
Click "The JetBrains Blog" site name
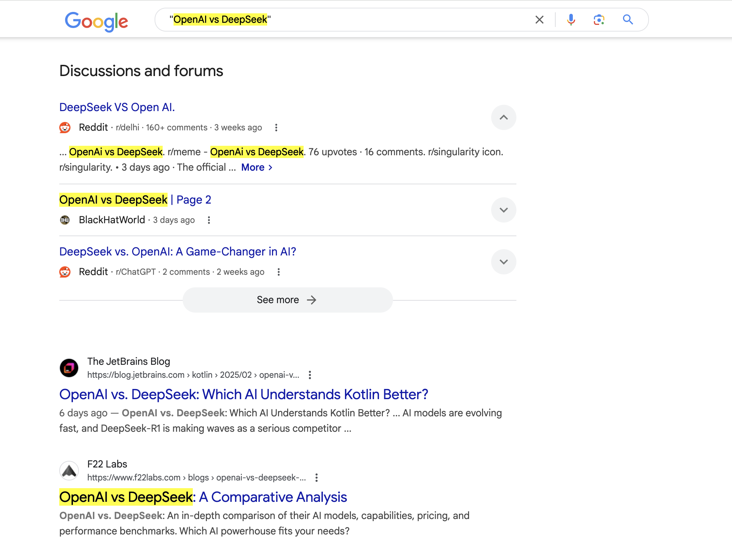point(129,361)
